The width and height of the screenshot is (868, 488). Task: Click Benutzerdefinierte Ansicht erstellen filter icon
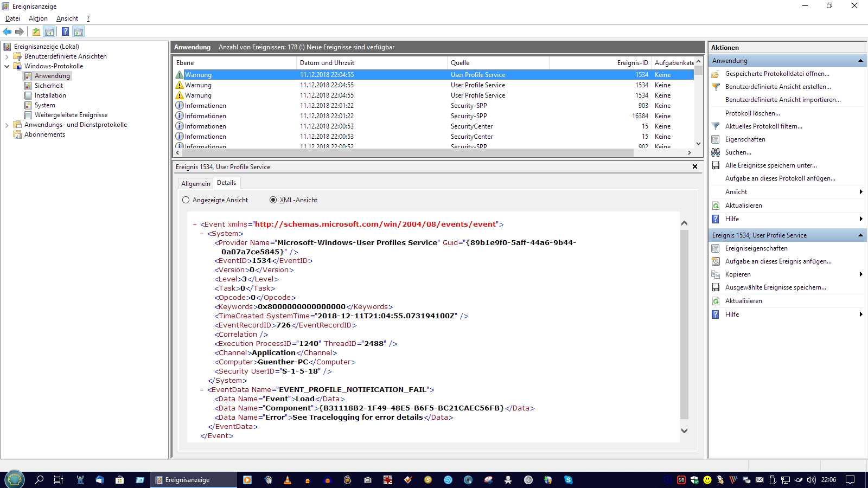point(716,87)
